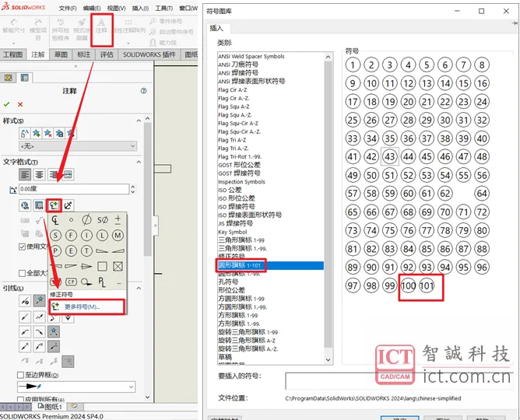Select left align text format icon
The image size is (520, 420).
click(25, 174)
